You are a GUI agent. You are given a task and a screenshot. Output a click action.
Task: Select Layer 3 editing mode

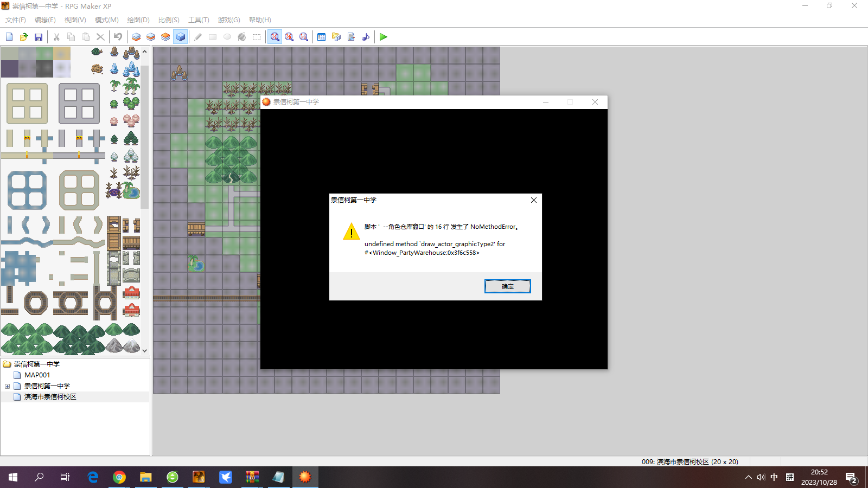[x=165, y=37]
